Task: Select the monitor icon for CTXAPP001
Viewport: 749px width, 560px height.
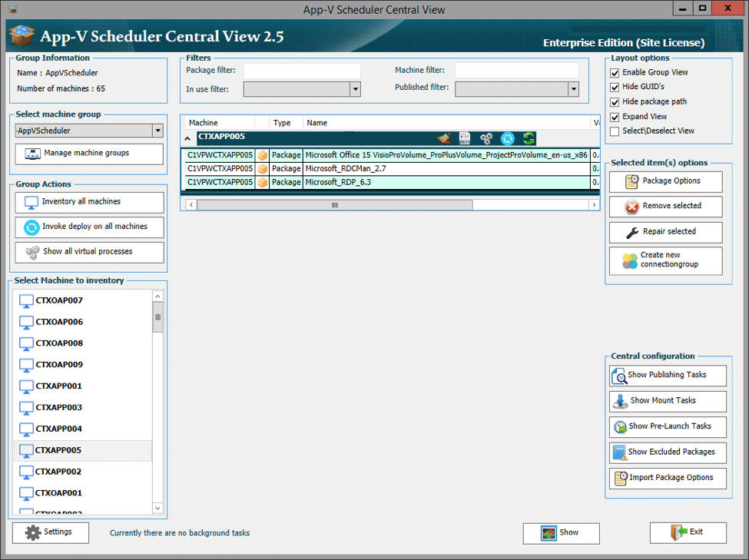Action: tap(26, 386)
